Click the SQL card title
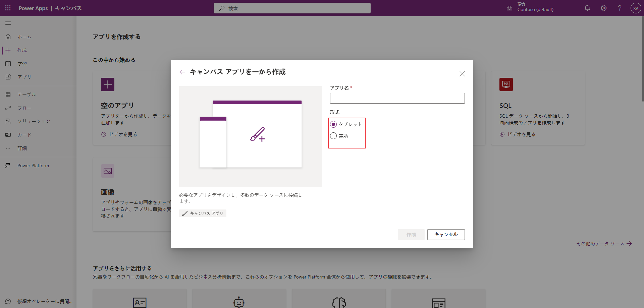This screenshot has width=644, height=308. click(x=505, y=106)
